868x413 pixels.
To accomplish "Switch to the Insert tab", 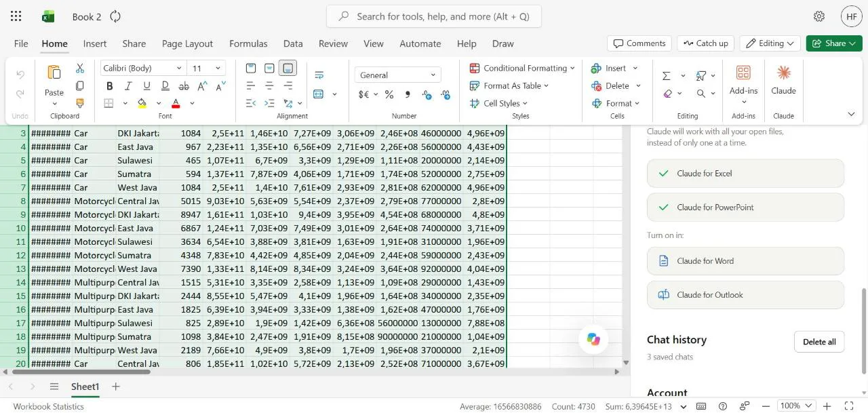I will pyautogui.click(x=95, y=43).
